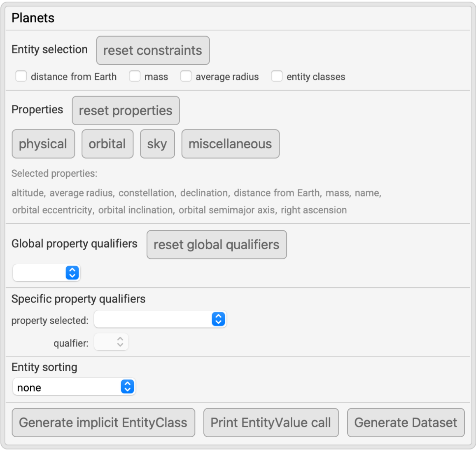The image size is (476, 450).
Task: Open the miscellaneous properties category
Action: [x=230, y=144]
